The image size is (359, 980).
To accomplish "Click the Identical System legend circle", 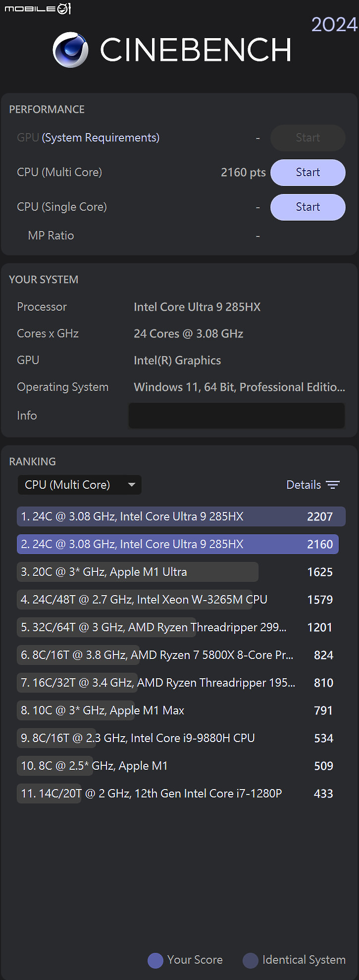I will (251, 960).
